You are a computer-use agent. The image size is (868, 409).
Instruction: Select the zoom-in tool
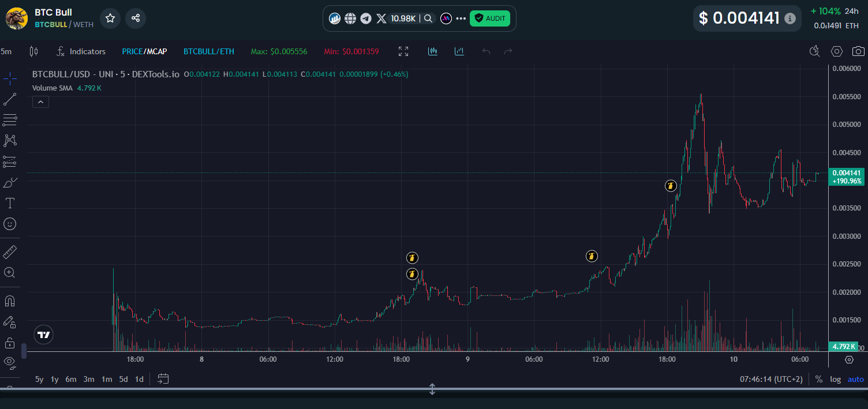point(10,272)
